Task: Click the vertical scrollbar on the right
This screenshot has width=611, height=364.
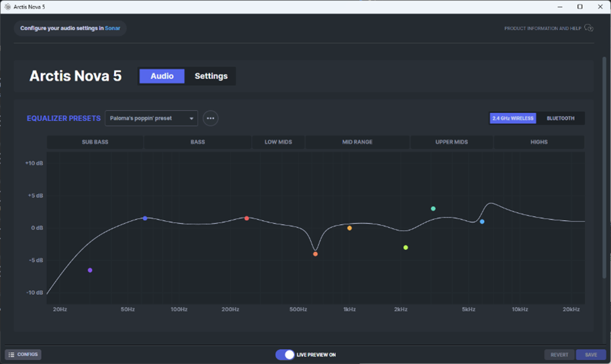Action: click(604, 168)
